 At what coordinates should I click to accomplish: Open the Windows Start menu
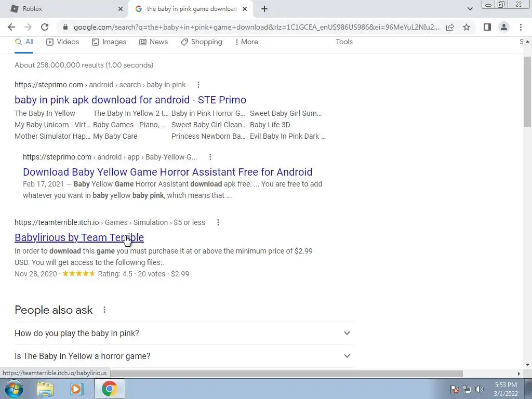pos(14,389)
